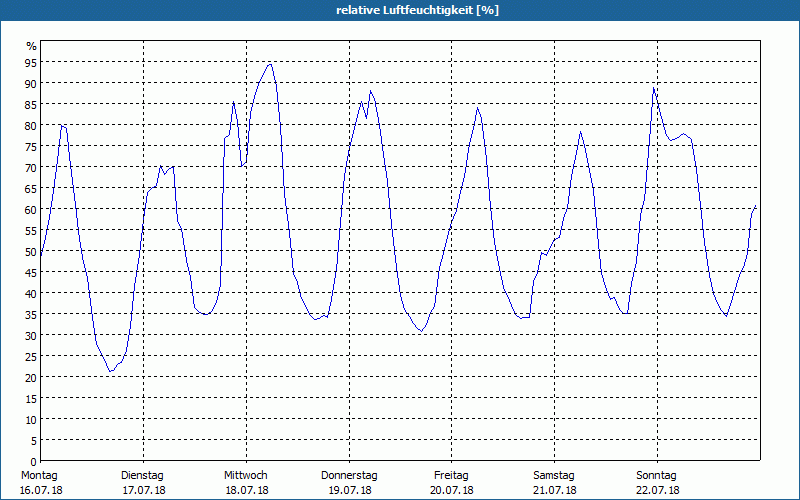This screenshot has width=800, height=500.
Task: Click the "Mittwoch" axis label
Action: tap(245, 475)
